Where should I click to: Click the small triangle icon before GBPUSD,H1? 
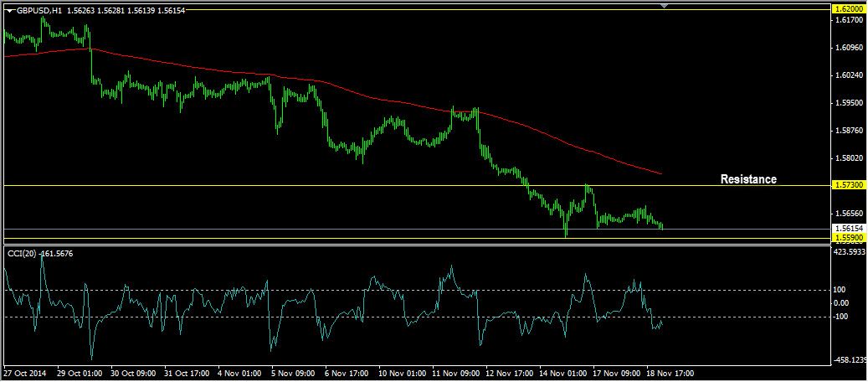10,11
